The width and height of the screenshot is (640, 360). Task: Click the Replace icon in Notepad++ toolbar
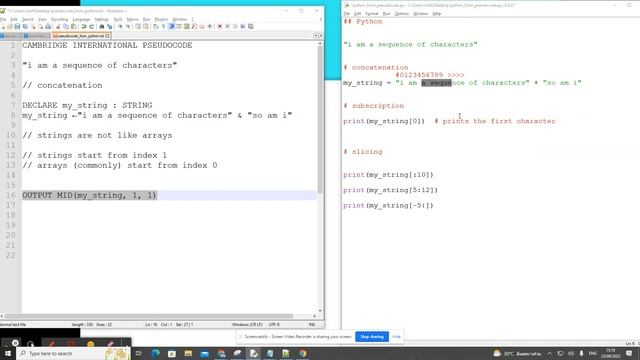click(x=109, y=27)
